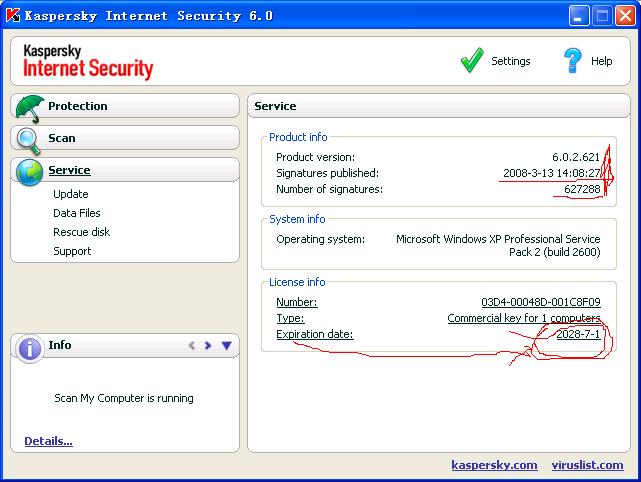
Task: Click expiration date value 2028-7-1
Action: [x=578, y=334]
